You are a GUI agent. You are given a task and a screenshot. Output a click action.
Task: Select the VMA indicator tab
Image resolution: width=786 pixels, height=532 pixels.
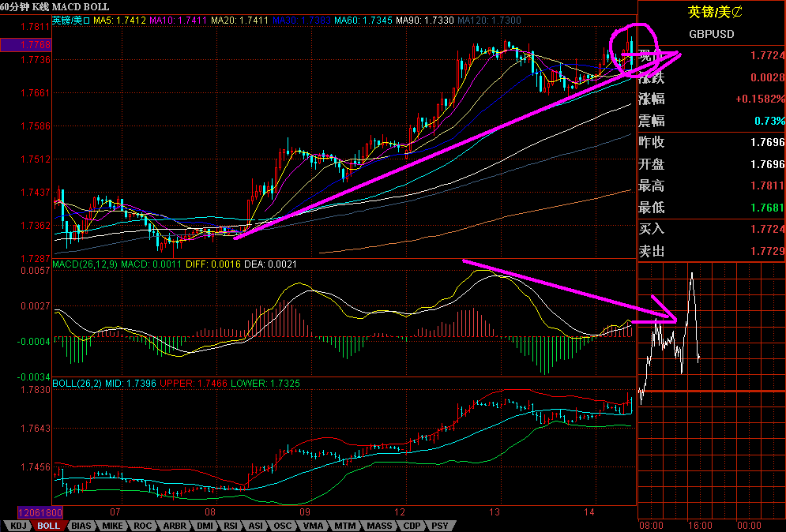tap(314, 526)
